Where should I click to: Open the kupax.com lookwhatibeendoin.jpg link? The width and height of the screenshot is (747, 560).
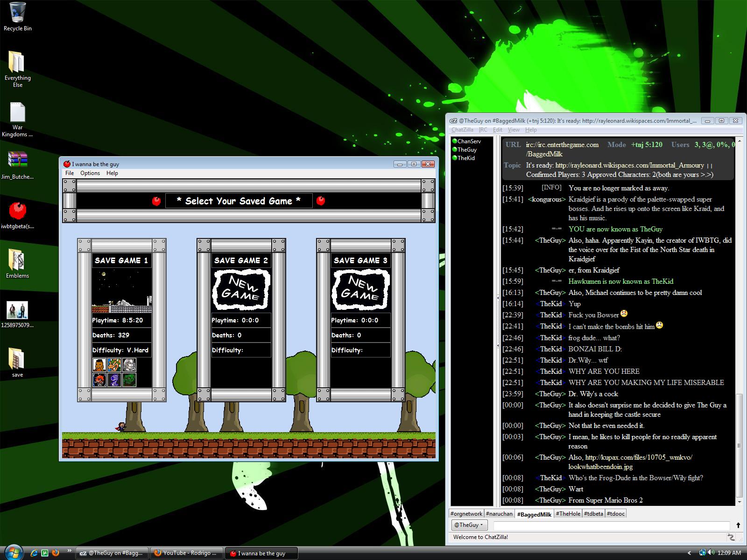click(630, 462)
